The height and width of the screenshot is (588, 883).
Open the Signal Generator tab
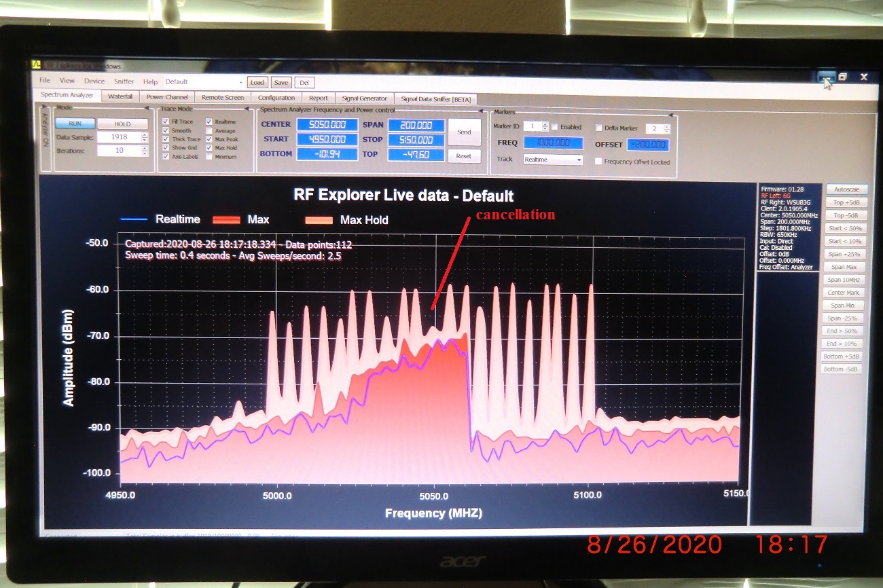(364, 98)
